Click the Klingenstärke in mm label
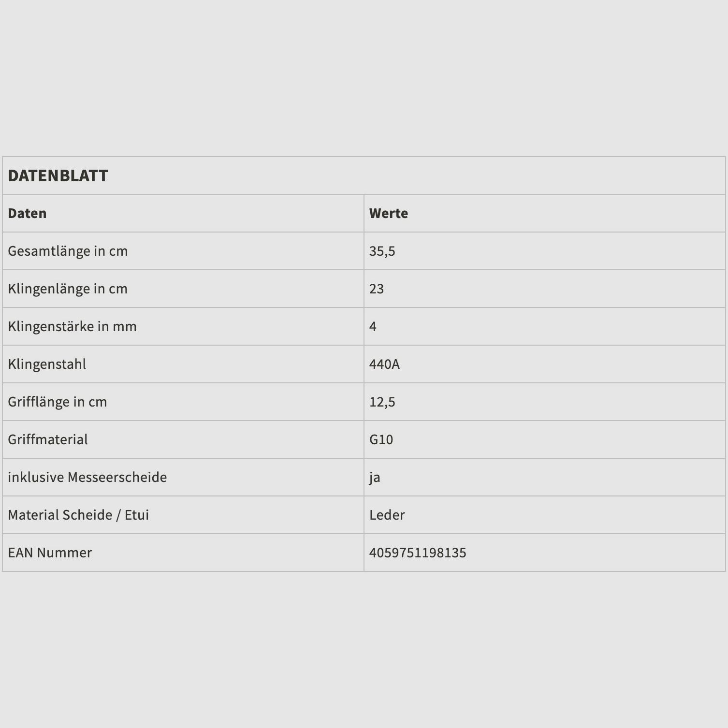The height and width of the screenshot is (728, 728). click(x=72, y=326)
